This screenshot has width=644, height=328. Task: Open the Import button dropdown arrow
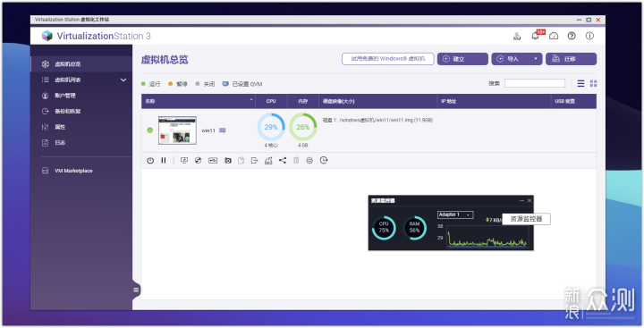(x=536, y=59)
